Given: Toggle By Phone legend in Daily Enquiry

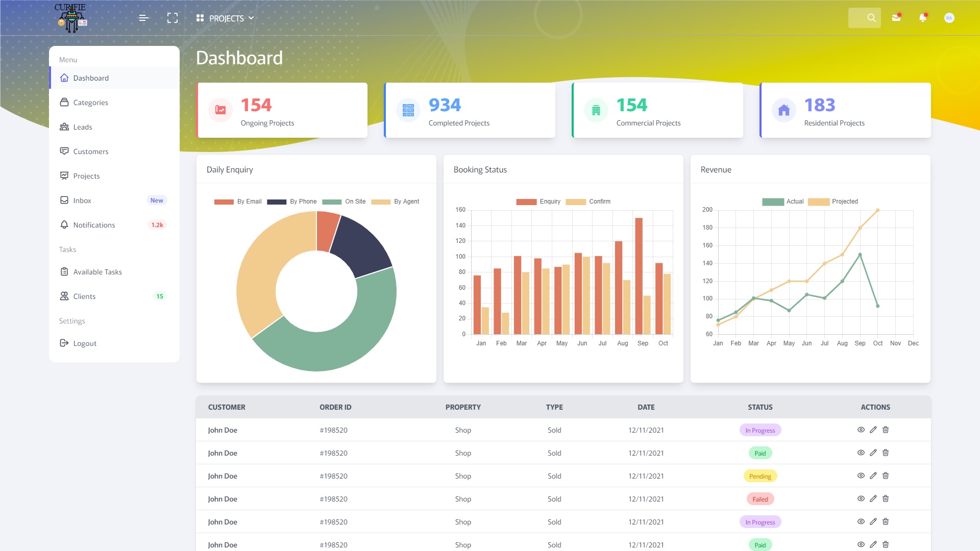Looking at the screenshot, I should [x=291, y=202].
